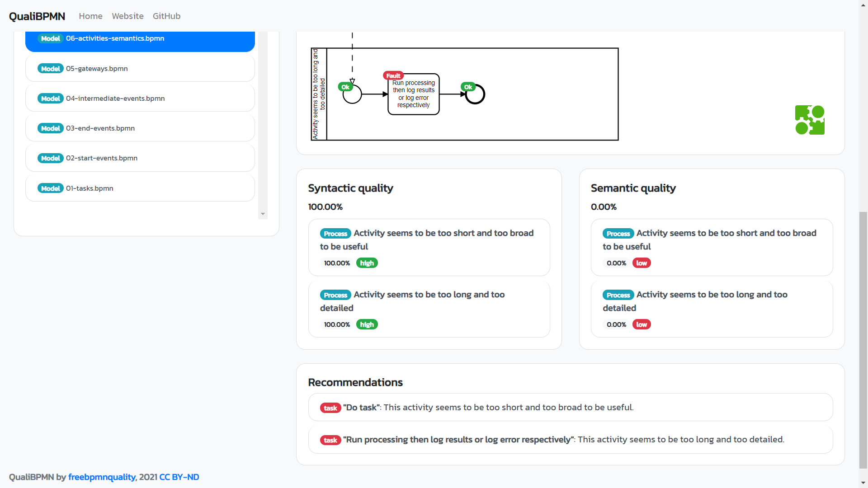Open the Website menu item
This screenshot has width=868, height=488.
(x=128, y=16)
